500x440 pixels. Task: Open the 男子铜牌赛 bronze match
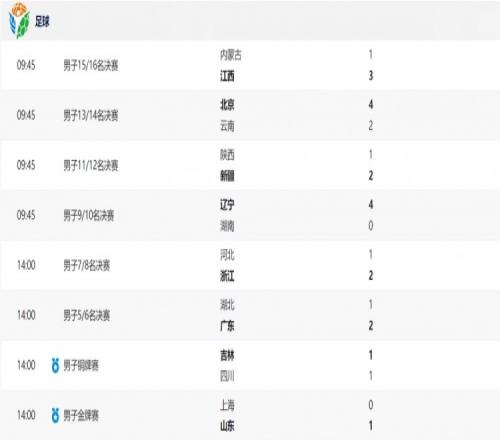(250, 365)
